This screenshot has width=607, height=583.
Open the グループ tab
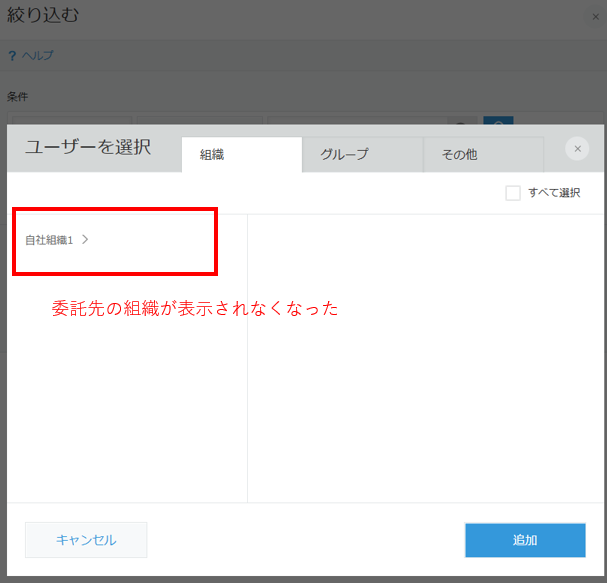pos(362,154)
